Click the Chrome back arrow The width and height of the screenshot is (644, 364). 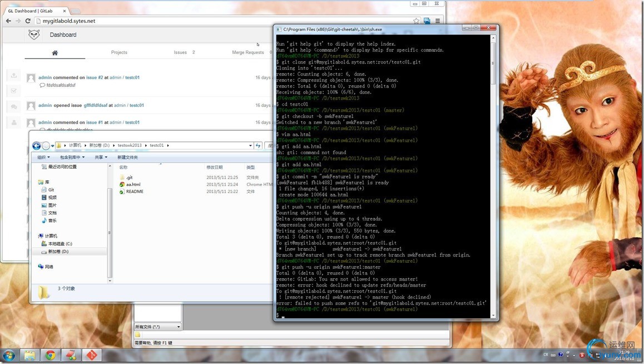click(x=9, y=21)
